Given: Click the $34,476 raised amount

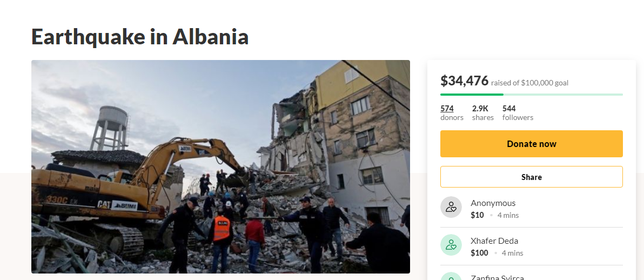Looking at the screenshot, I should tap(465, 81).
